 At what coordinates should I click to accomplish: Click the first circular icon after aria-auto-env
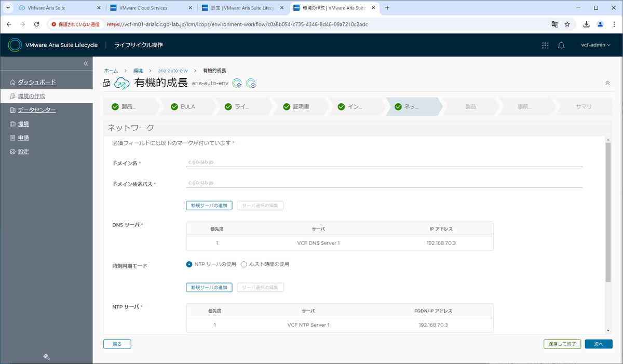[x=237, y=83]
